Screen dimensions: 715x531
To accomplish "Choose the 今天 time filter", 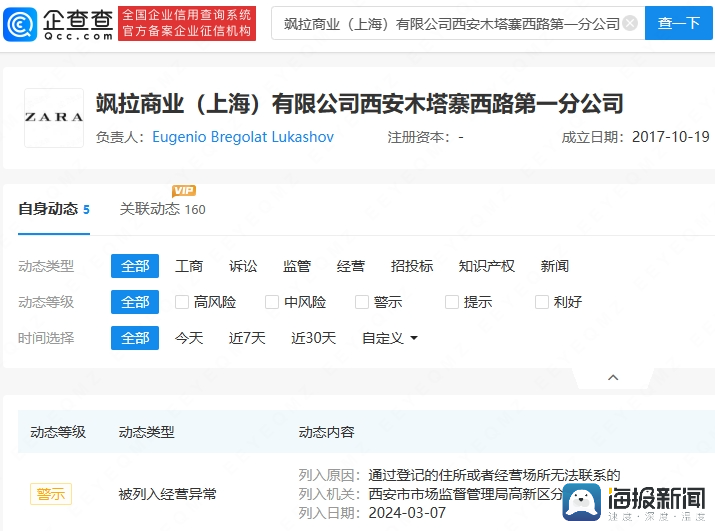I will [189, 338].
